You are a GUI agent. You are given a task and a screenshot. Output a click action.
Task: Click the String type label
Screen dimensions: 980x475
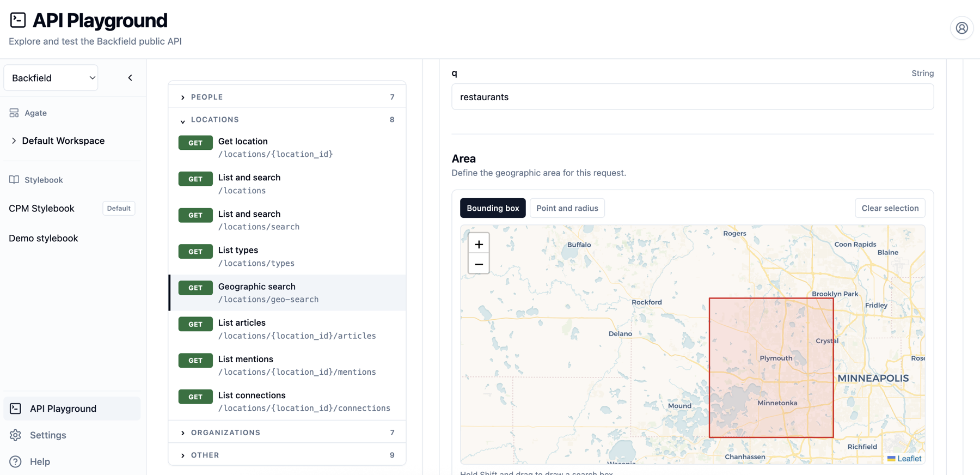922,73
